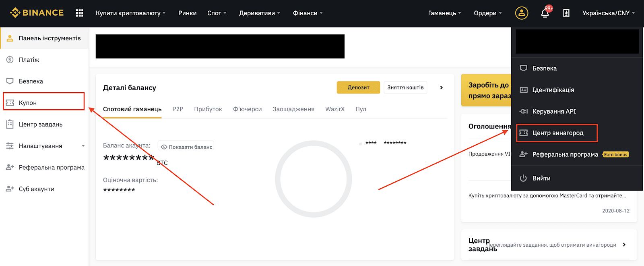The image size is (644, 266).
Task: Click the power icon next to Вийти
Action: [x=523, y=178]
